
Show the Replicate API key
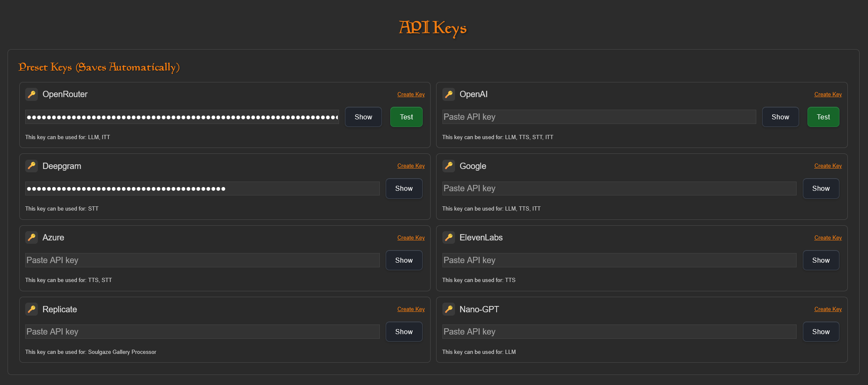pyautogui.click(x=404, y=332)
